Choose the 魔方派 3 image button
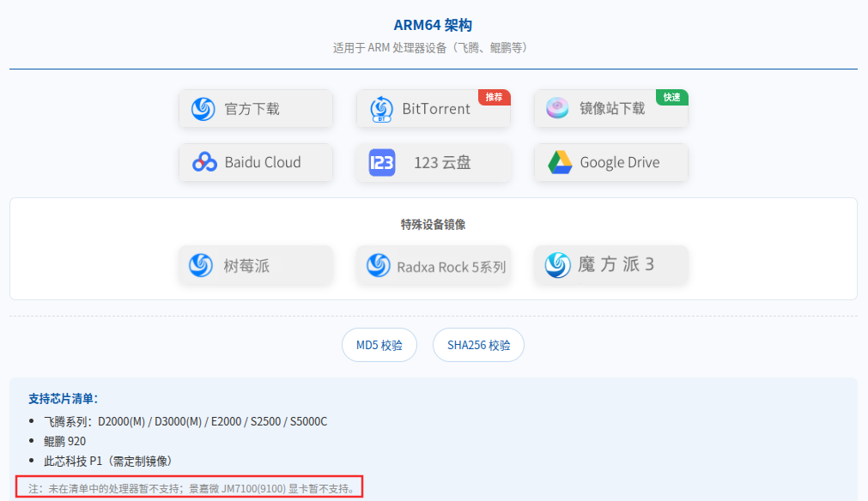Screen dimensions: 868x501 coord(611,265)
